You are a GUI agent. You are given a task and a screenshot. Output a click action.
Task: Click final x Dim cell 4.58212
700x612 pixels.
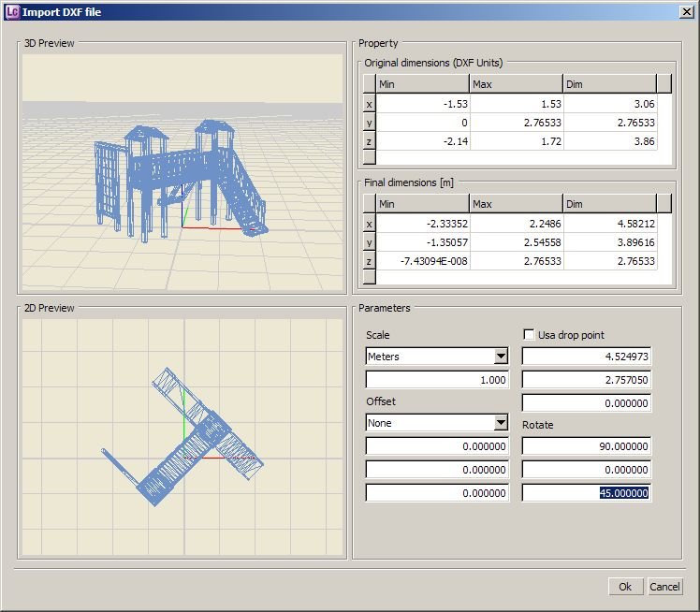[x=610, y=224]
